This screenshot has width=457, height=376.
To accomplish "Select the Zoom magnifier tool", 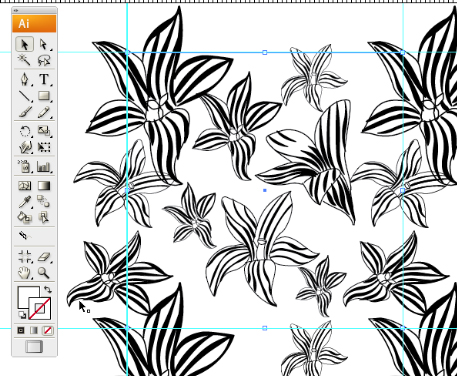I will [44, 273].
